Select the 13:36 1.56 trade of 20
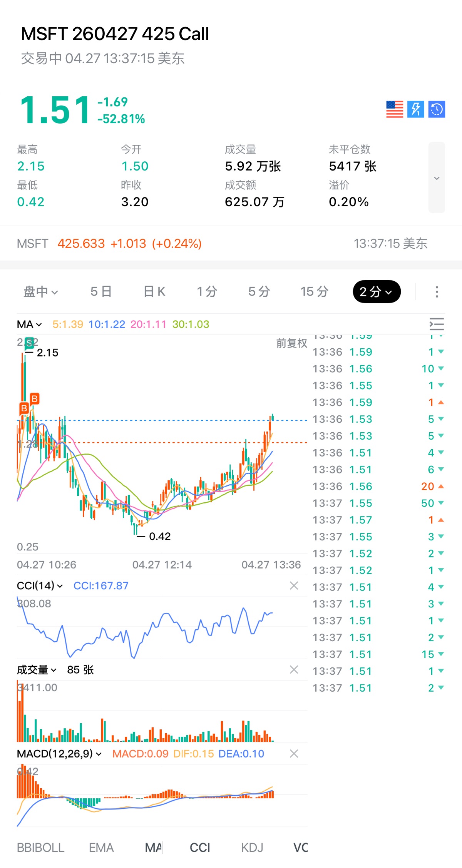This screenshot has width=462, height=868. pos(378,486)
